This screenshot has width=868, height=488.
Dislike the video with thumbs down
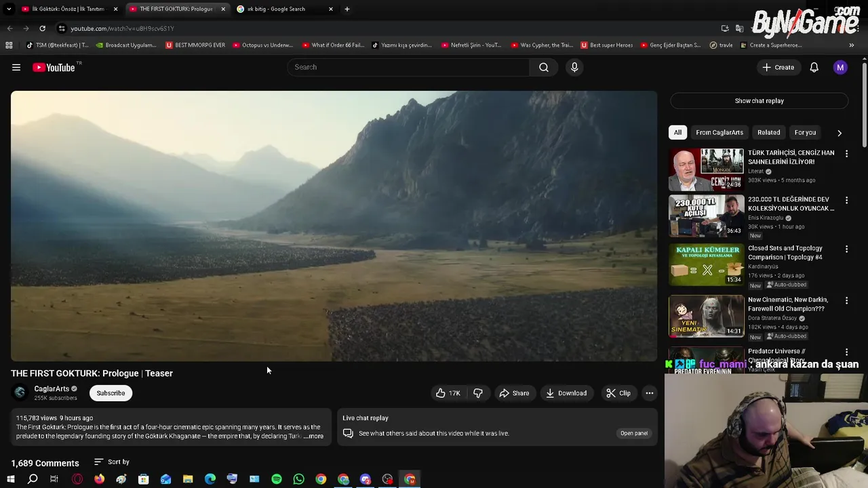click(478, 393)
